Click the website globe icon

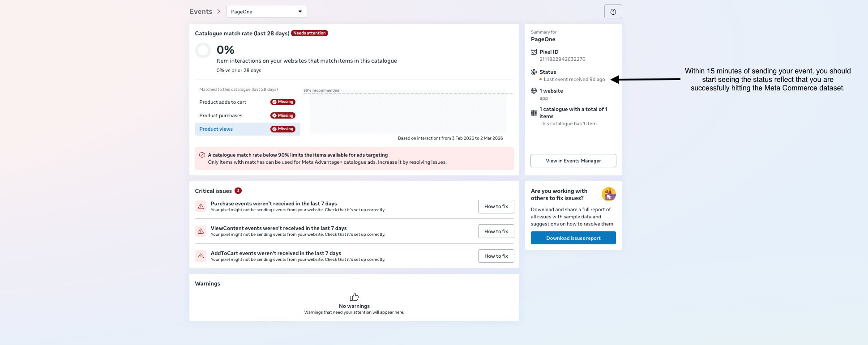[534, 91]
